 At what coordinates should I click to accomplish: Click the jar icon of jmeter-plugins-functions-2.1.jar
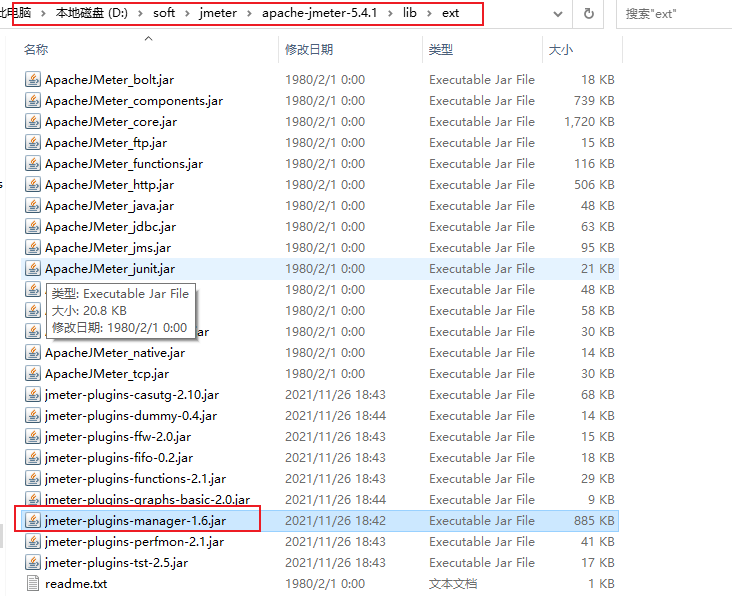click(x=33, y=479)
